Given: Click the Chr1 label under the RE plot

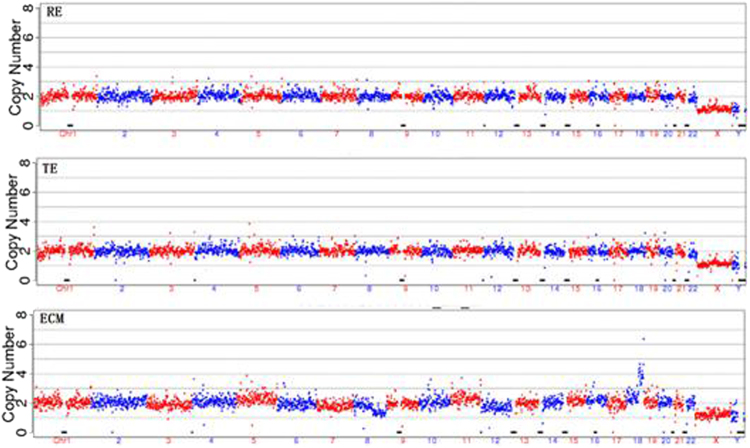Looking at the screenshot, I should tap(68, 134).
